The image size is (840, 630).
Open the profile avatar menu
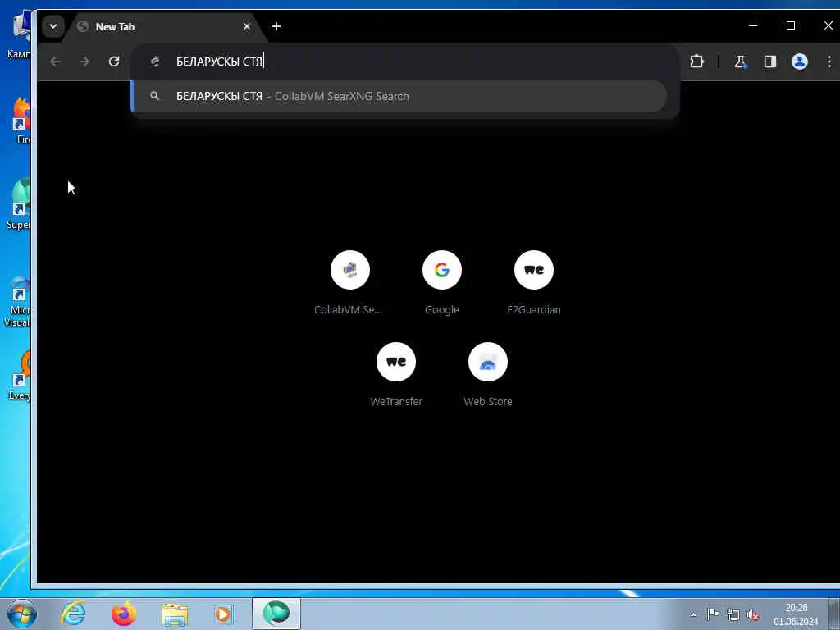point(799,62)
